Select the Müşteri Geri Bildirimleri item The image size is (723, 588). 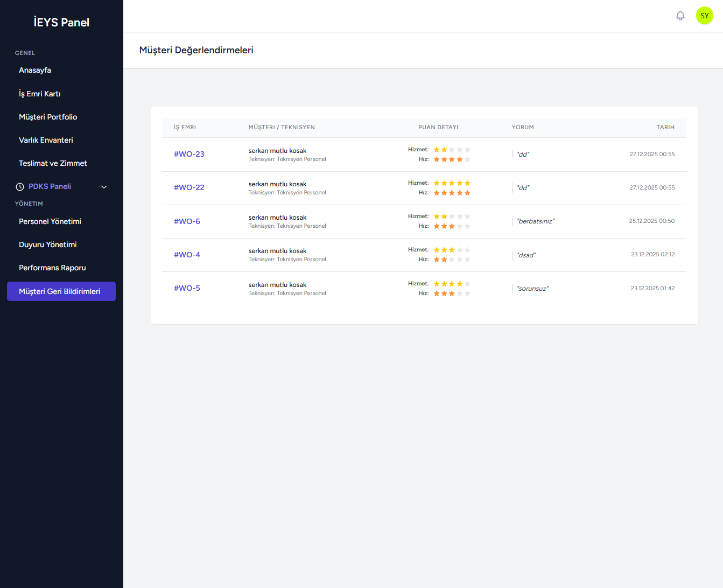(x=61, y=291)
